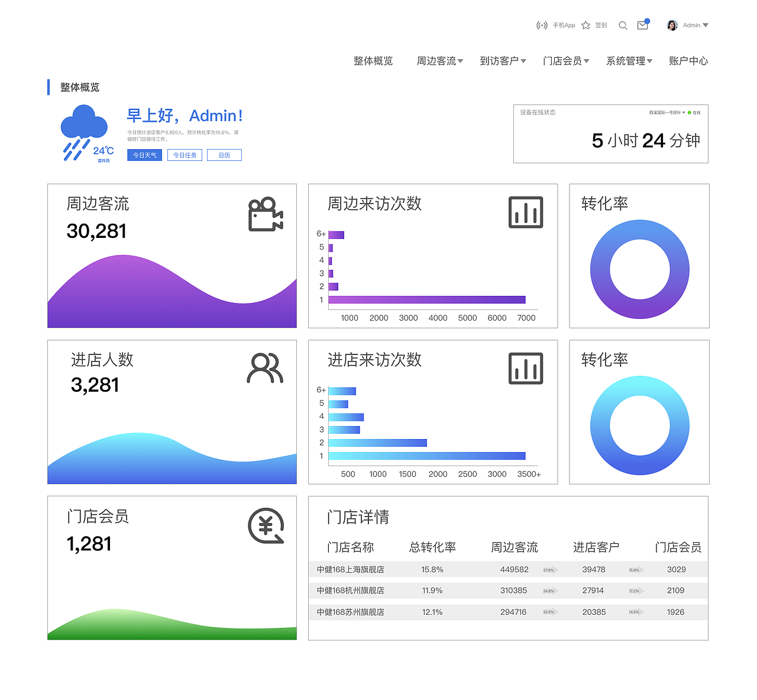Switch to the 整体概览 nav item

pos(373,60)
